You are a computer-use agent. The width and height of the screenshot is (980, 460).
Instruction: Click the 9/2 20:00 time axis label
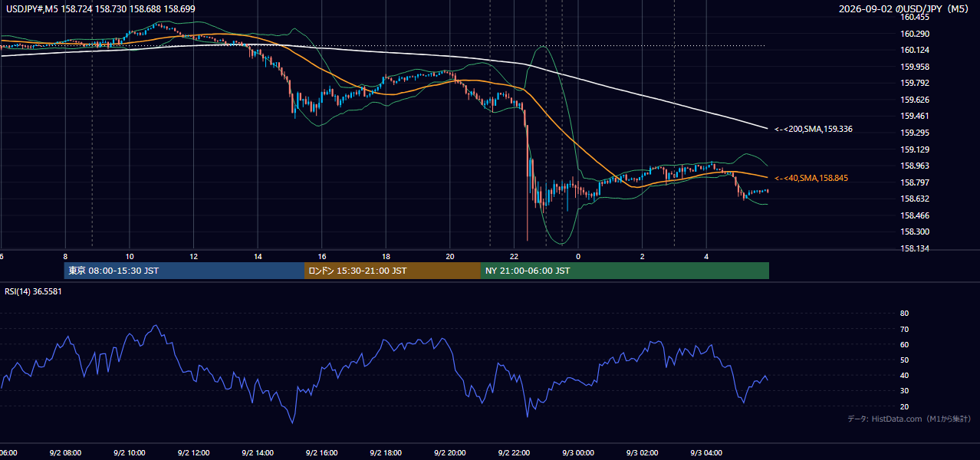tap(449, 452)
